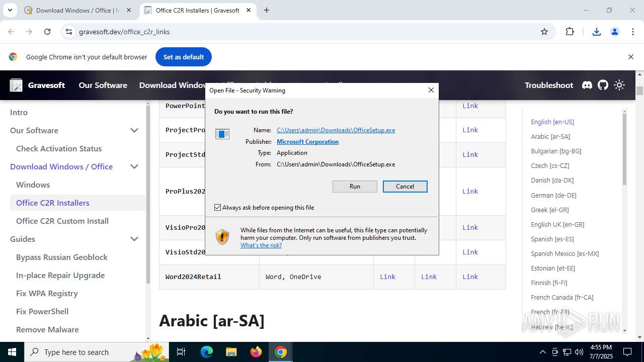View site information icon in address bar
The image size is (644, 362).
click(x=69, y=32)
